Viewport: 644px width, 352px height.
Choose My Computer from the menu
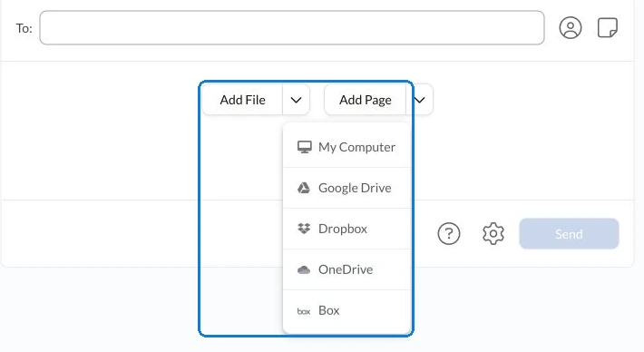click(x=347, y=147)
